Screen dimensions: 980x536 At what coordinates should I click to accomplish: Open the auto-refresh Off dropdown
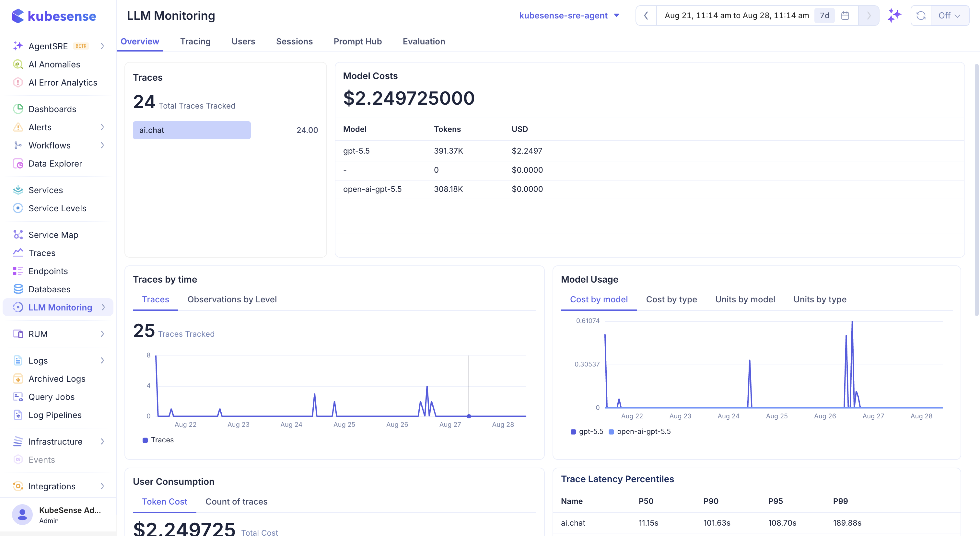(x=950, y=16)
